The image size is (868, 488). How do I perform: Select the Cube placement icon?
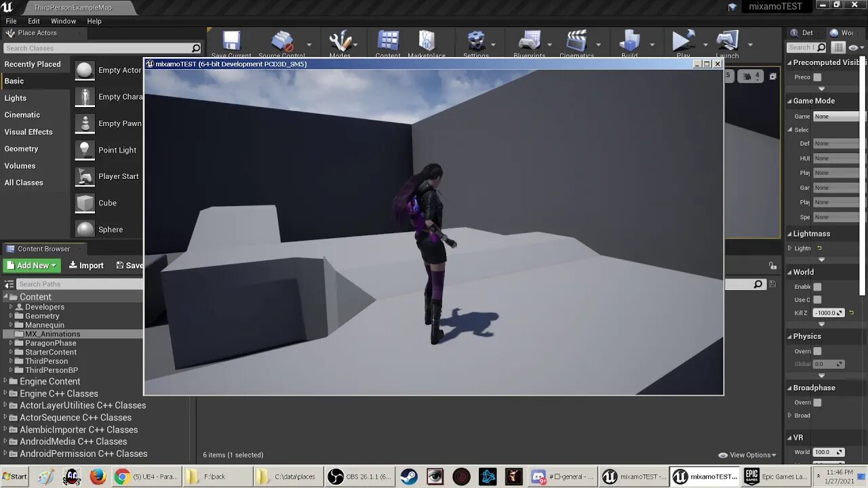coord(85,203)
